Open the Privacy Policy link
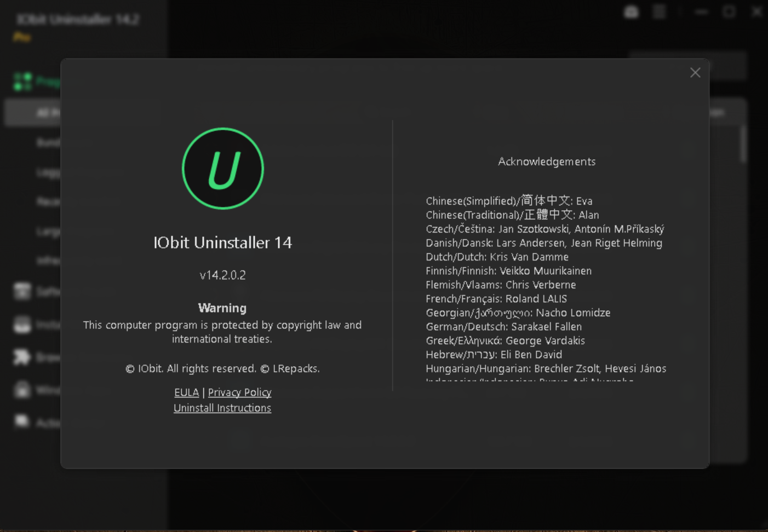Viewport: 768px width, 532px height. (x=239, y=392)
